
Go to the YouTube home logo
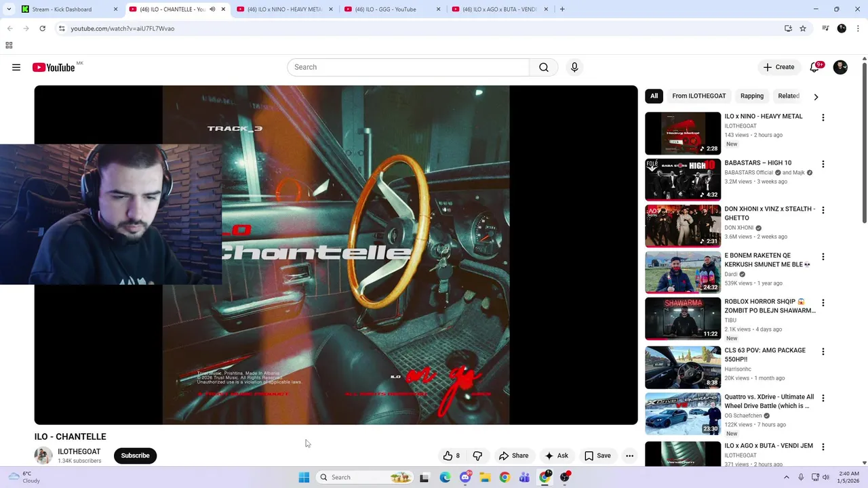(54, 67)
